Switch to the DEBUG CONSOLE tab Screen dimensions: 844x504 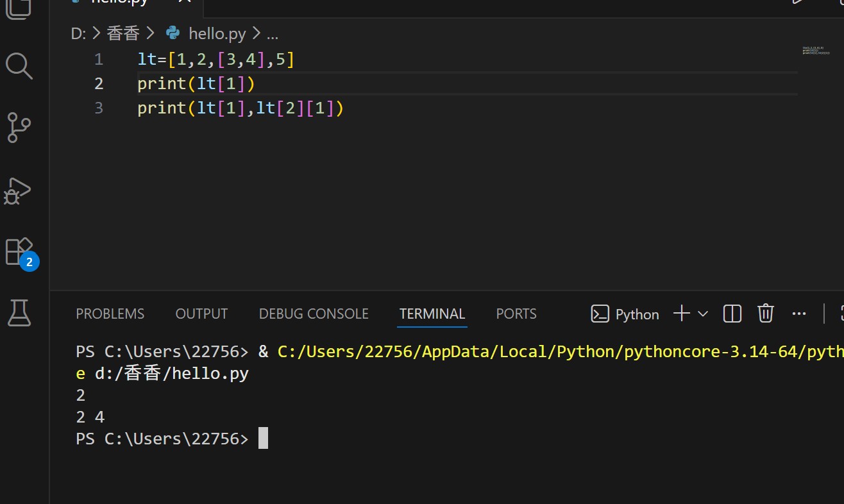[314, 314]
